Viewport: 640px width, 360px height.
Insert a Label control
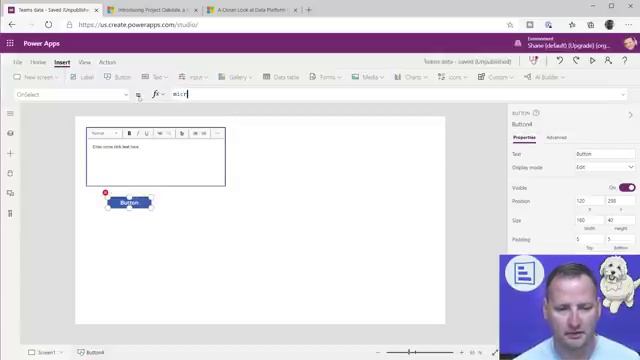point(82,77)
